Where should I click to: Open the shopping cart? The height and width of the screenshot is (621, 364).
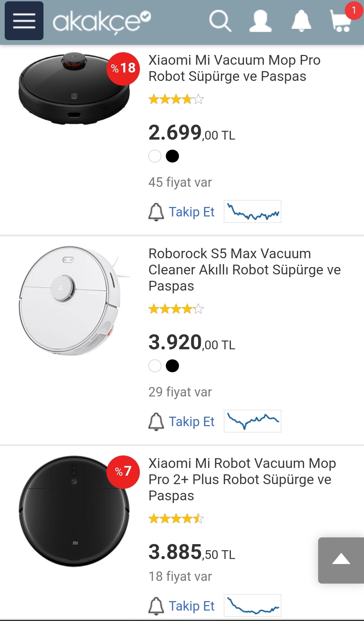click(341, 21)
